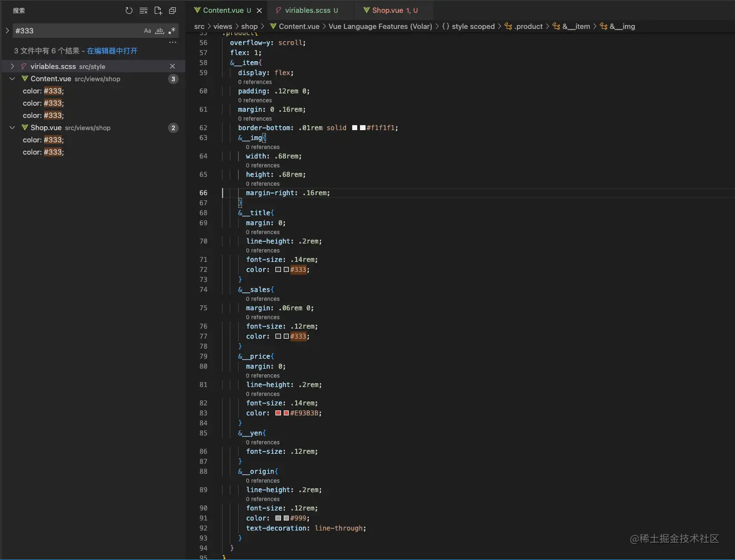
Task: Expand viriables.scss search results
Action: pyautogui.click(x=12, y=66)
